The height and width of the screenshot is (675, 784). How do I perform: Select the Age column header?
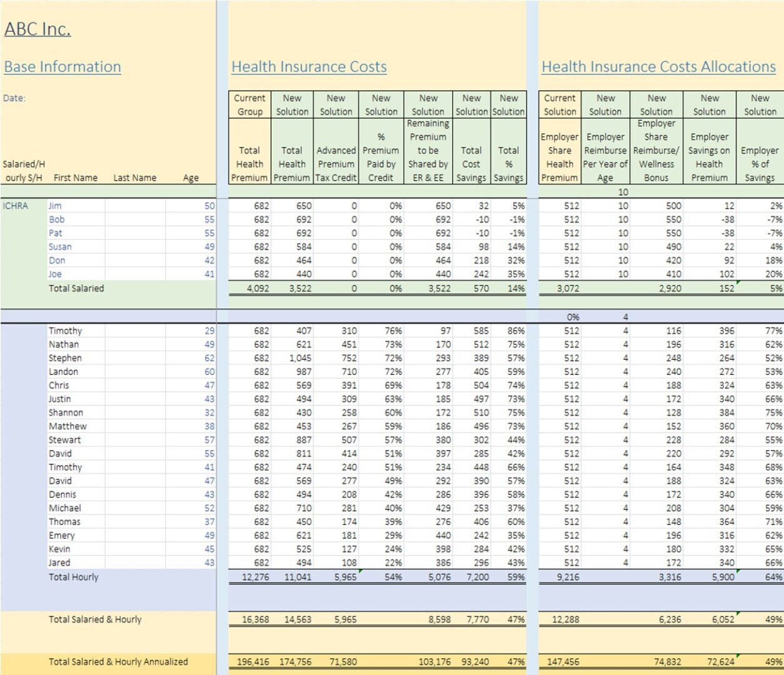coord(191,177)
